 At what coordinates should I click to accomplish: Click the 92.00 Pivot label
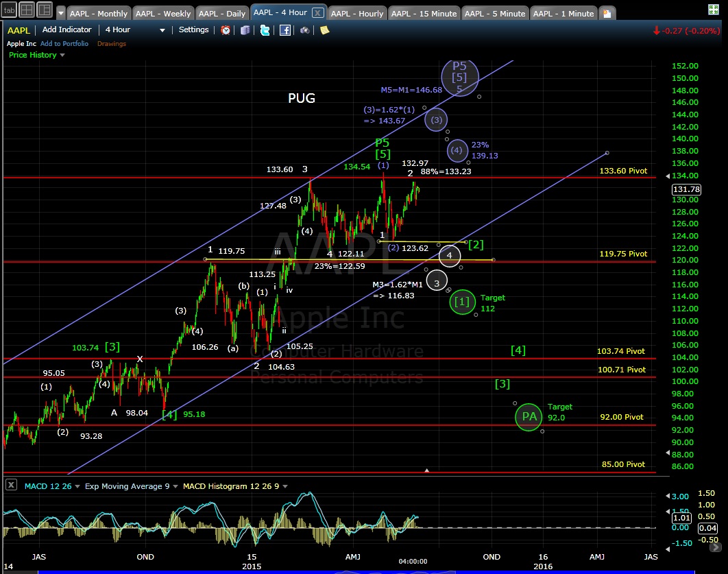pos(622,417)
